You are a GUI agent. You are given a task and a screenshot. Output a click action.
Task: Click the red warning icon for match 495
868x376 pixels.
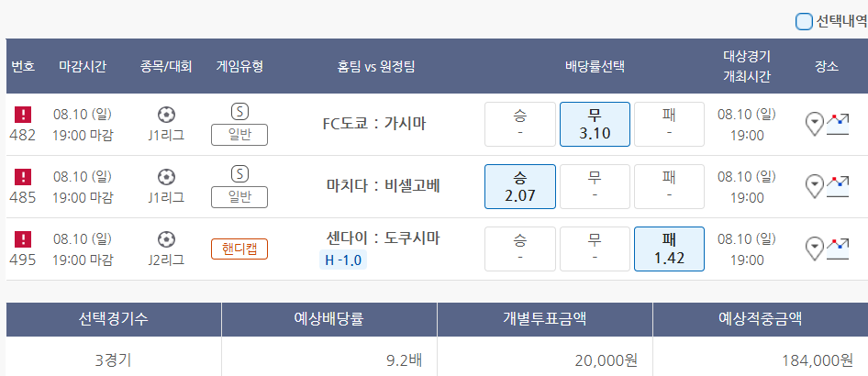[23, 239]
